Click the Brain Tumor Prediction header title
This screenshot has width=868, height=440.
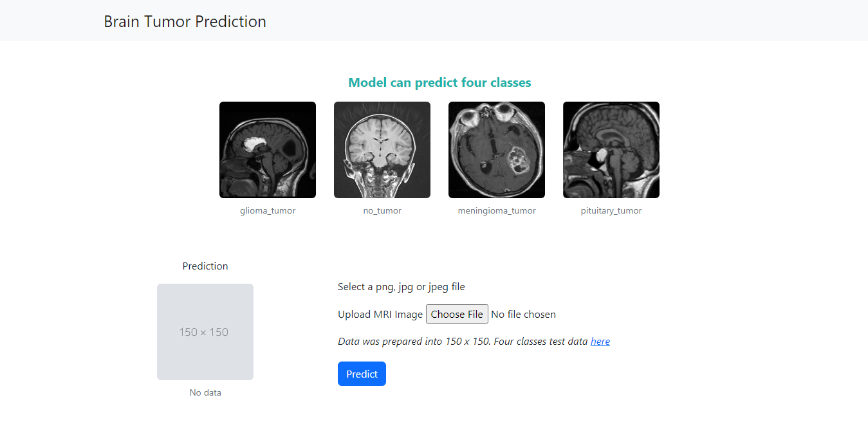tap(185, 21)
